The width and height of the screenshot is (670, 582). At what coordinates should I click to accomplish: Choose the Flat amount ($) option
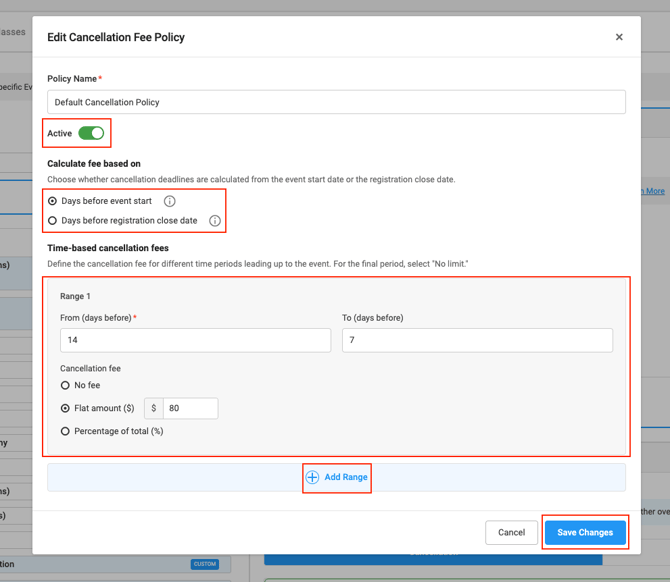point(65,409)
